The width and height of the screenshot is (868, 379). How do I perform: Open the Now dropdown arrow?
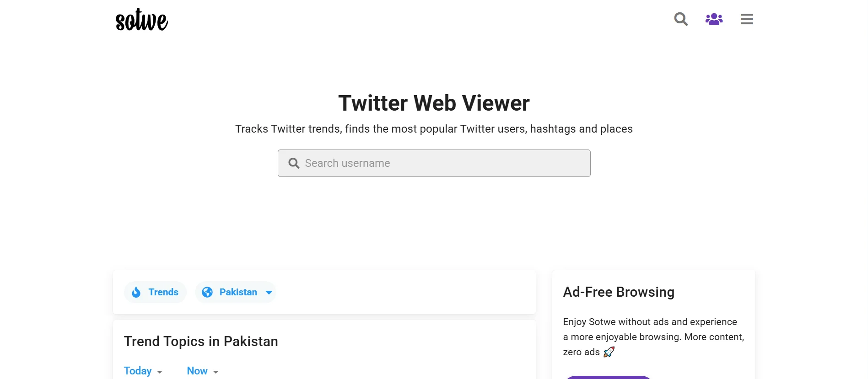pos(216,373)
